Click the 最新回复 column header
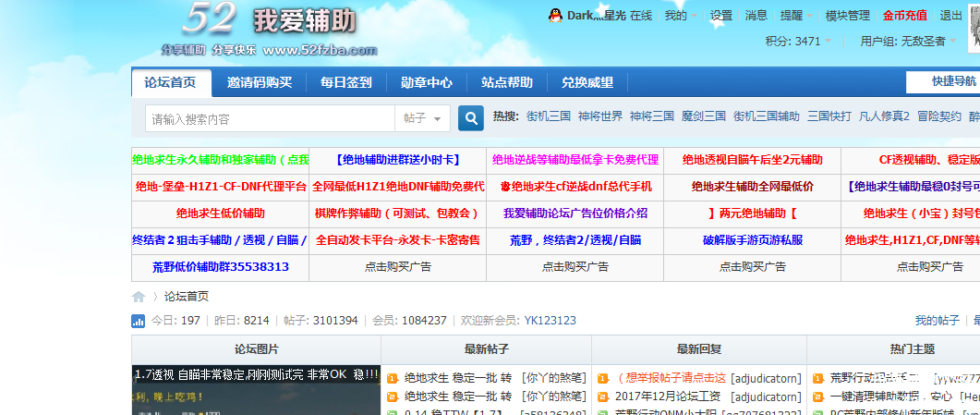 [699, 349]
